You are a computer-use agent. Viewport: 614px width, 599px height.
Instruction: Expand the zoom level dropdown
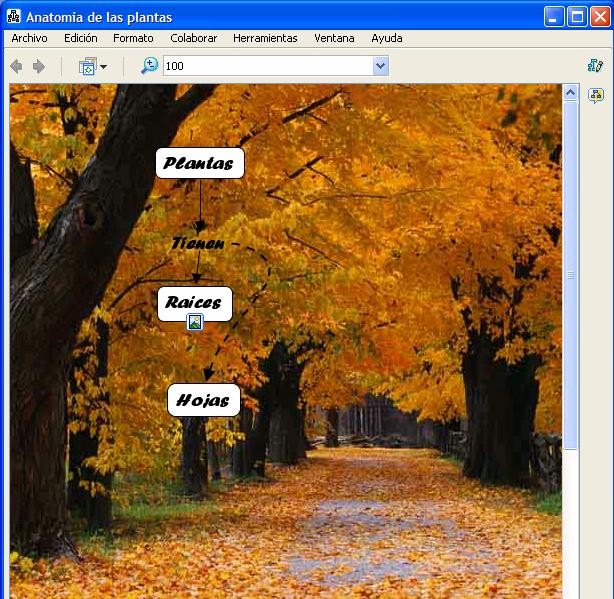click(381, 66)
